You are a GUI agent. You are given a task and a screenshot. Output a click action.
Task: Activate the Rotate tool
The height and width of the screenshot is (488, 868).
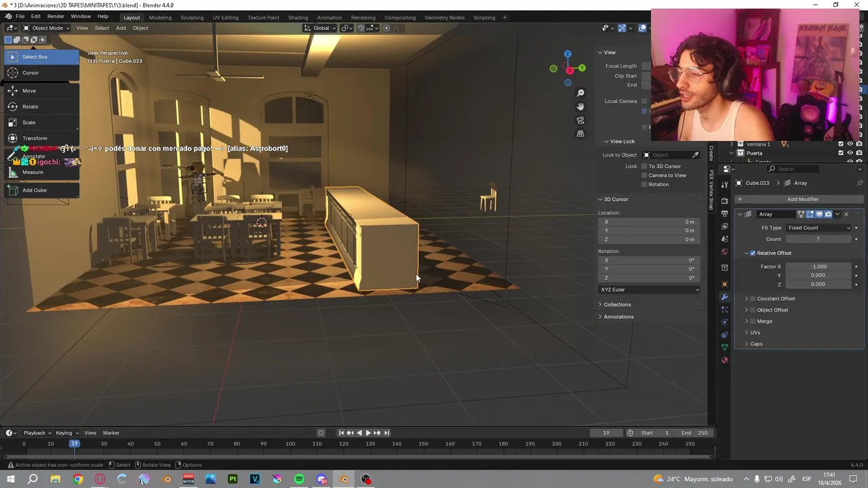pos(41,106)
